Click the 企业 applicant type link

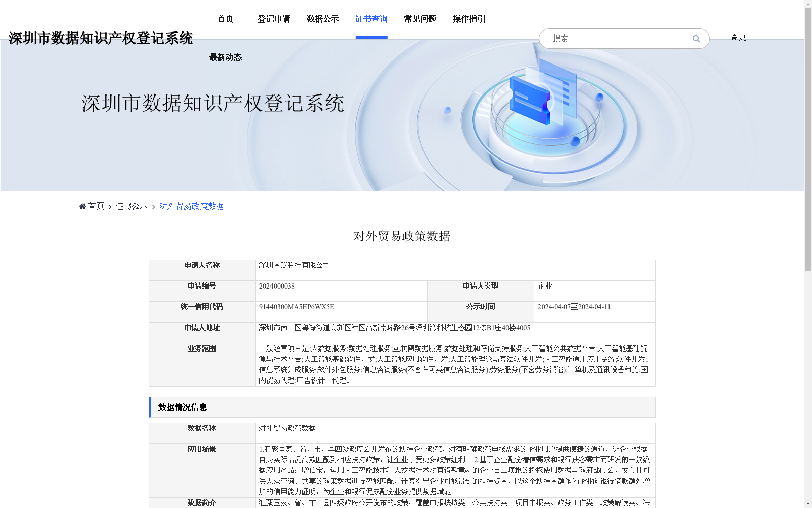pos(545,286)
